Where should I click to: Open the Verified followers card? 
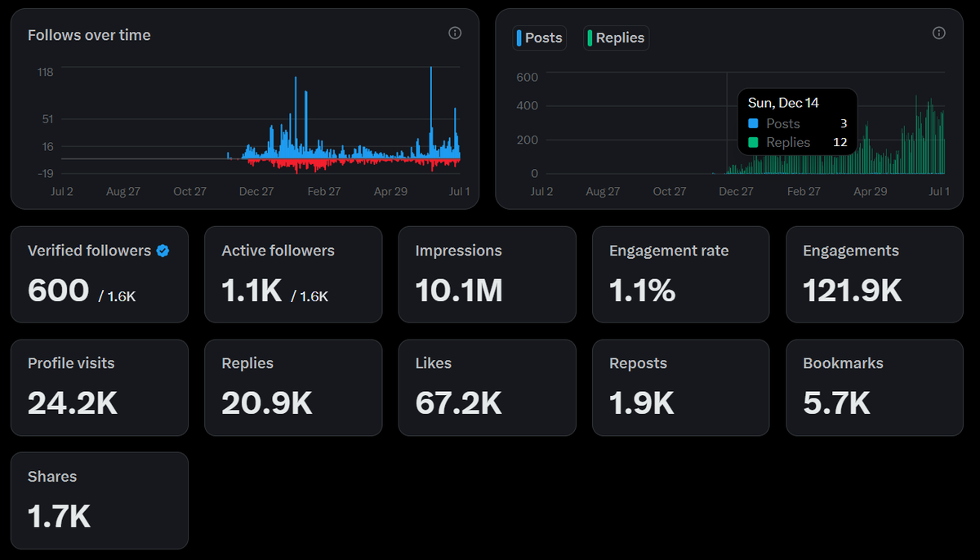(x=100, y=274)
